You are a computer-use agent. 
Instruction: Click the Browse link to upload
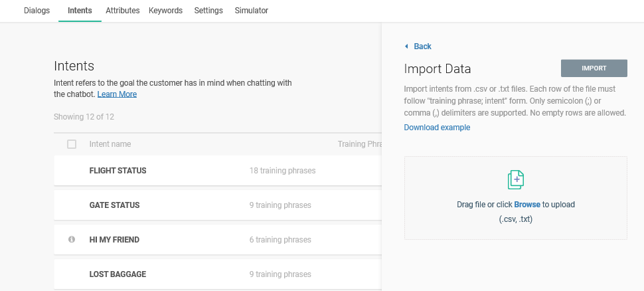526,205
